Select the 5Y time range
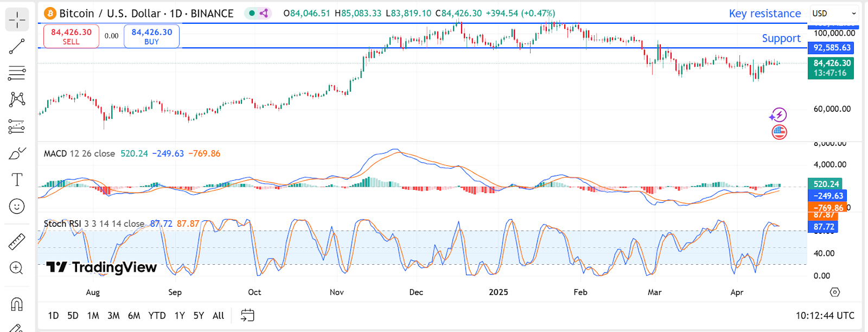Screen dimensions: 868x332 (x=199, y=316)
